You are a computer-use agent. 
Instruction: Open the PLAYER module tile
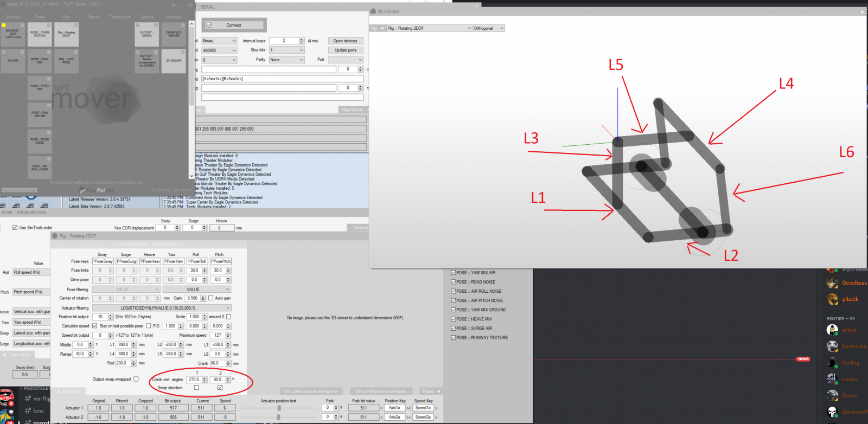[x=12, y=61]
